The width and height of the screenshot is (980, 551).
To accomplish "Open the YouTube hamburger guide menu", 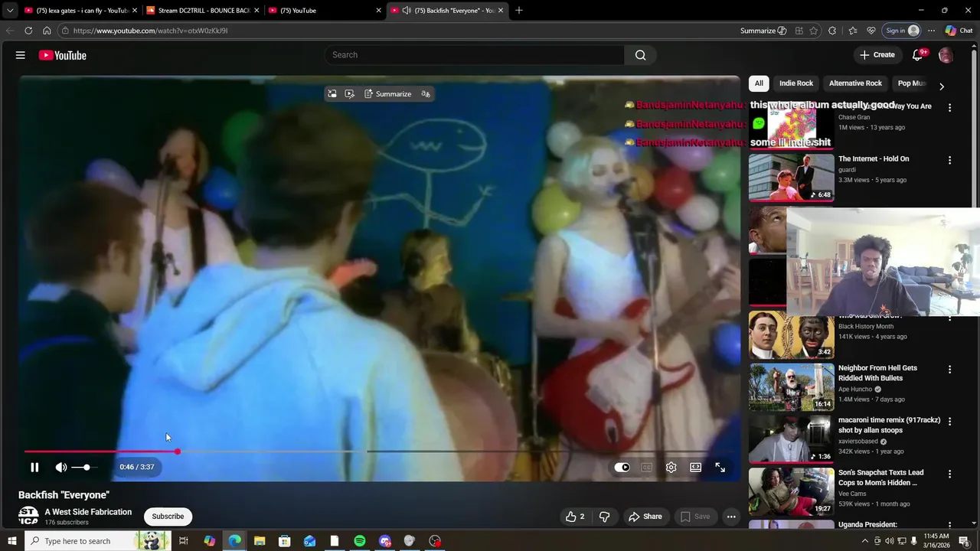I will (21, 55).
